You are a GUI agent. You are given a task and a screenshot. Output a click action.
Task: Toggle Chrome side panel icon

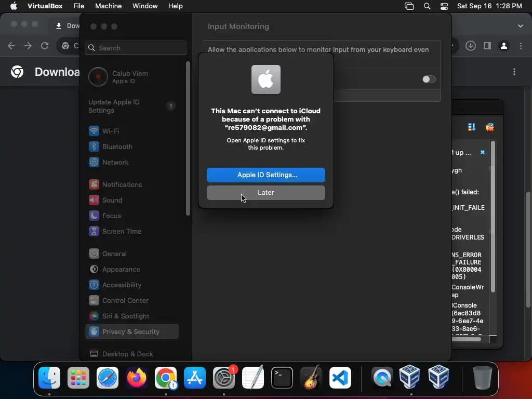(x=487, y=46)
